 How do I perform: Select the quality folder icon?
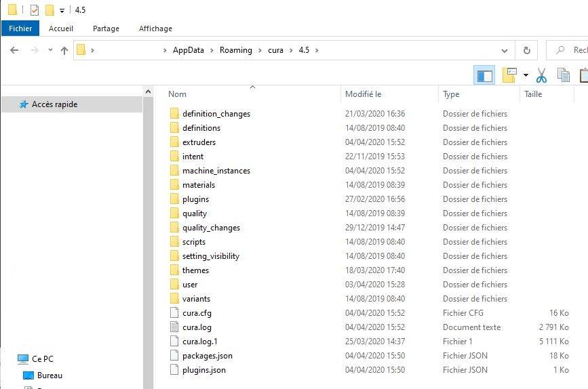[174, 213]
